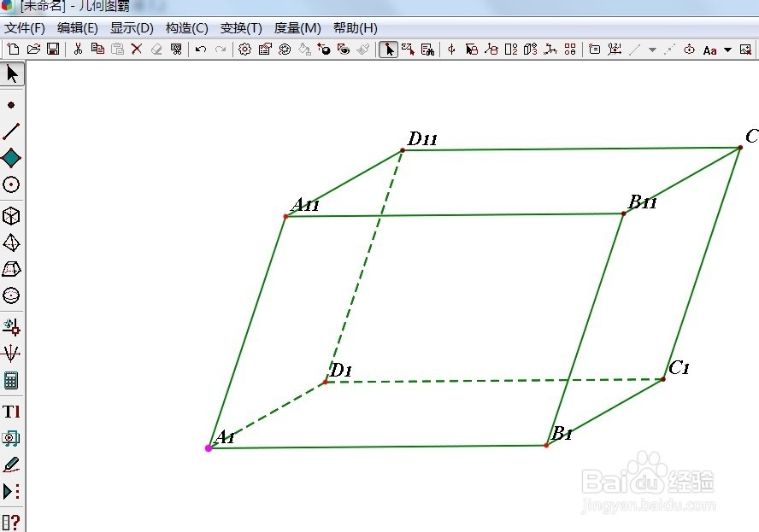Select the circle tool in the sidebar
Screen dimensions: 759x532
click(x=11, y=184)
